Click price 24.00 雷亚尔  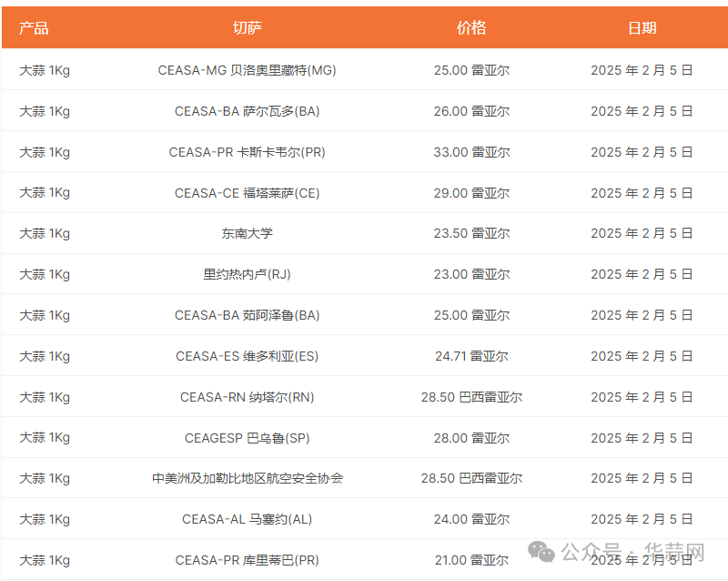pyautogui.click(x=471, y=519)
